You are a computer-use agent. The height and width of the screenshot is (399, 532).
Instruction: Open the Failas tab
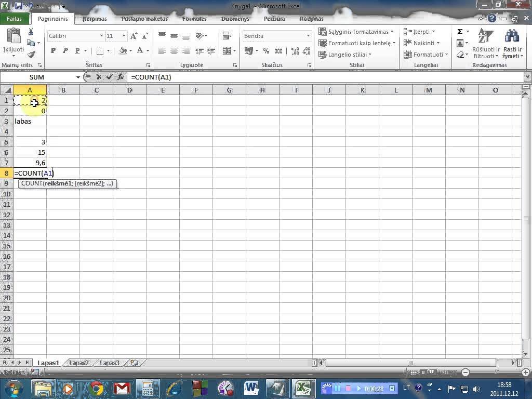[x=14, y=19]
